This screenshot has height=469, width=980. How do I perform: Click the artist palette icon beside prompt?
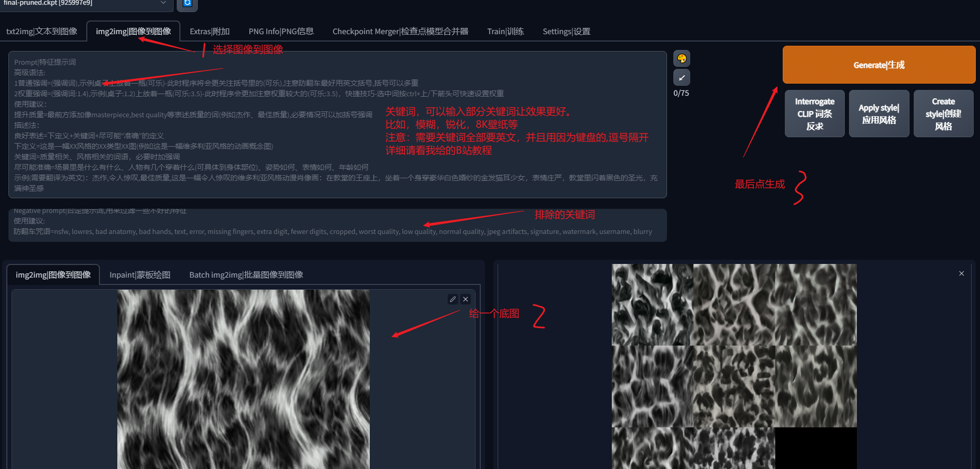click(682, 58)
